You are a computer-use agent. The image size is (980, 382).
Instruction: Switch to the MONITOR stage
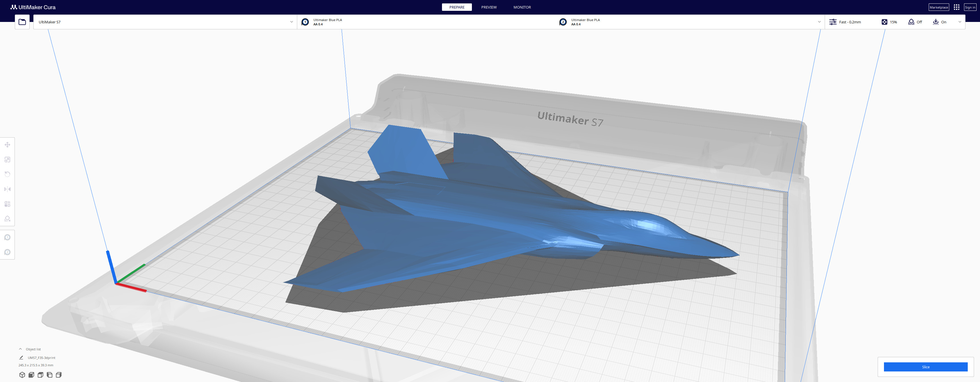point(522,7)
